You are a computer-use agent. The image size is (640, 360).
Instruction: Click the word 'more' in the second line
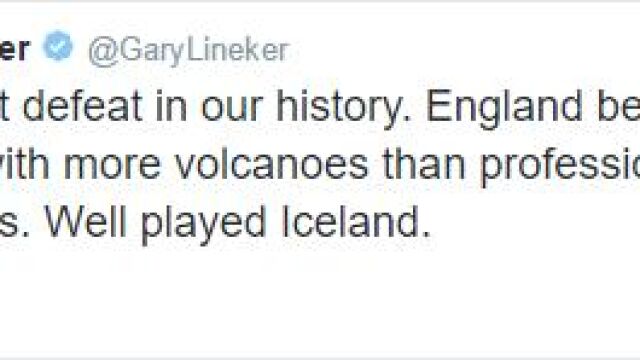point(112,167)
